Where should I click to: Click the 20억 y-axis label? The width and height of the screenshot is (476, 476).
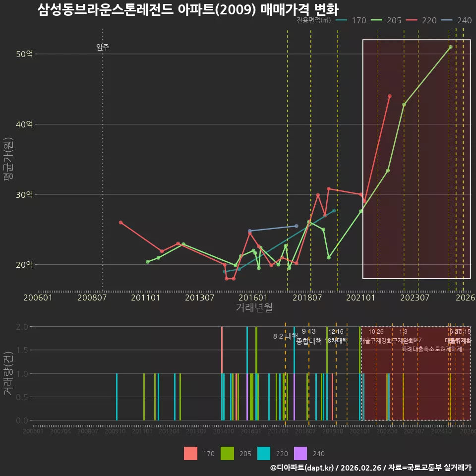24,265
